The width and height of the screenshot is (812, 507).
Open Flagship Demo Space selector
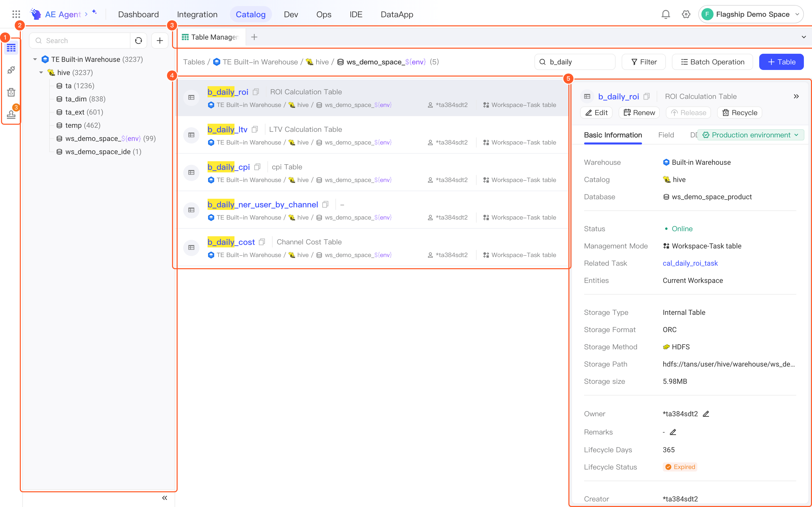tap(751, 14)
